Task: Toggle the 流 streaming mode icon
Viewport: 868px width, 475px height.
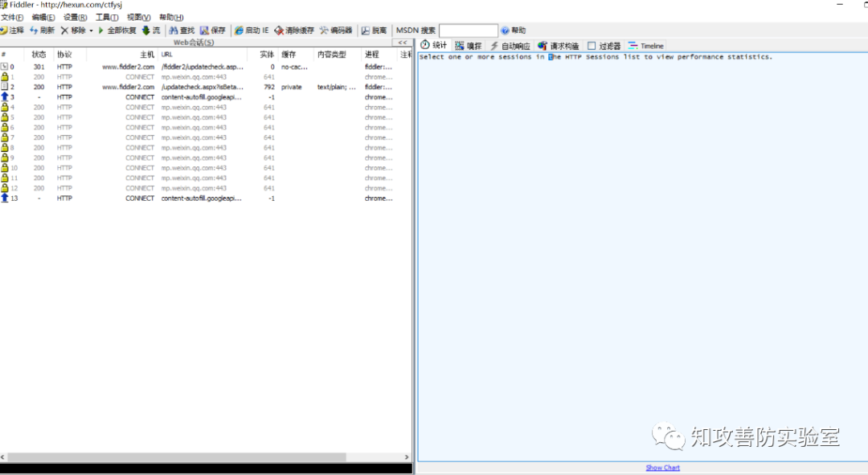Action: (146, 31)
